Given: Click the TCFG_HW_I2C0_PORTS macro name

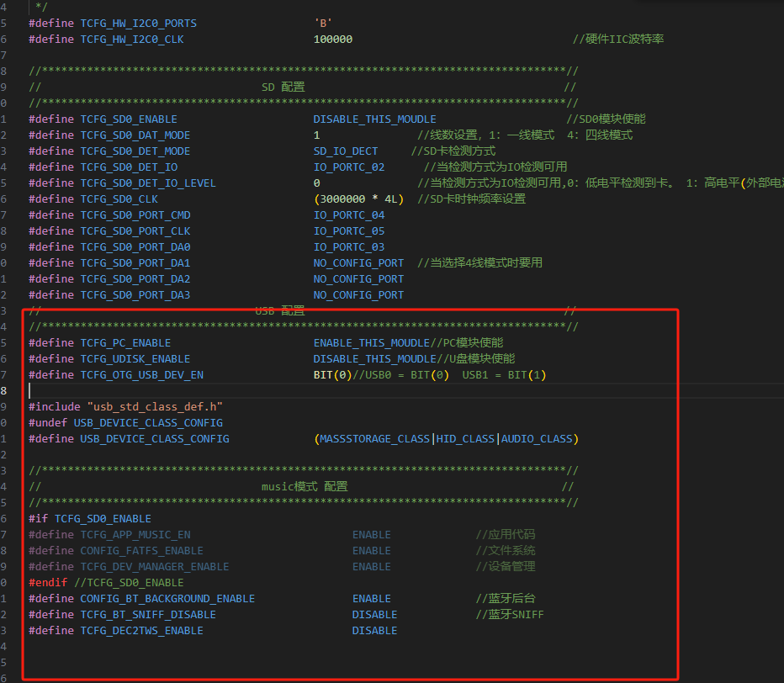Looking at the screenshot, I should click(139, 24).
